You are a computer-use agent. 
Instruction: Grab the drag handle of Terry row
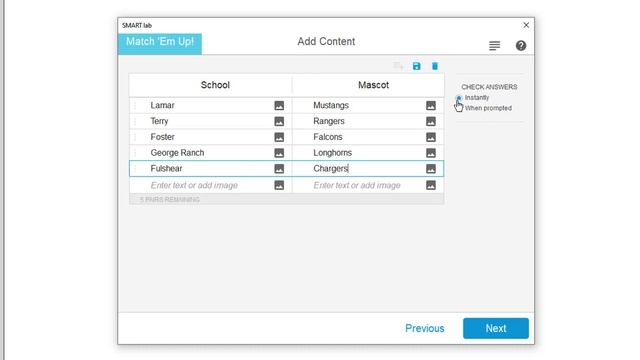coord(135,122)
